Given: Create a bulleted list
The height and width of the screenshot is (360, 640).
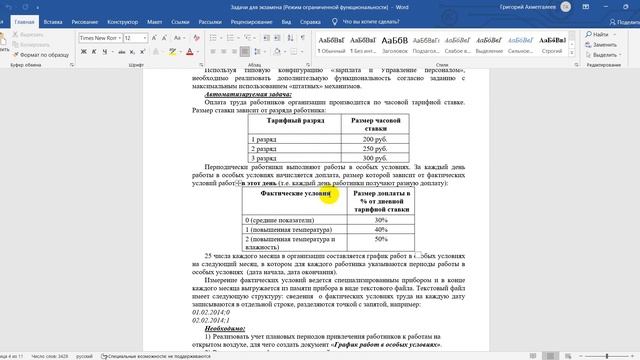Looking at the screenshot, I should click(x=213, y=38).
